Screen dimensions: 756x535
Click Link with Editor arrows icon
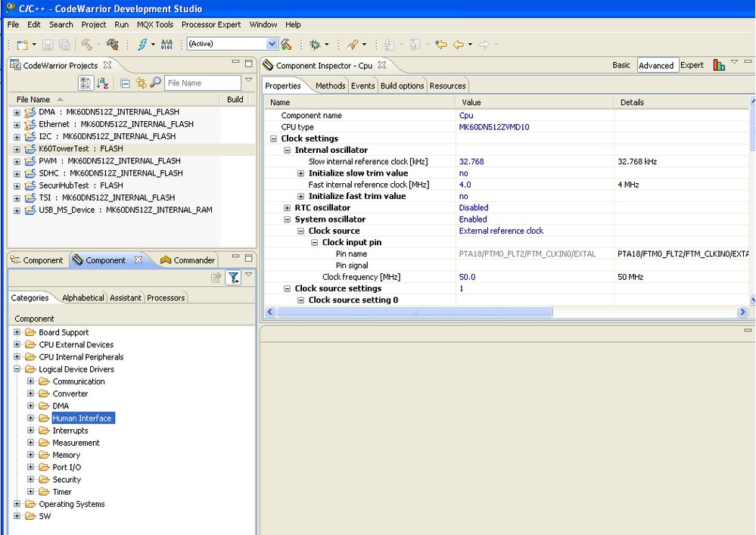[141, 83]
